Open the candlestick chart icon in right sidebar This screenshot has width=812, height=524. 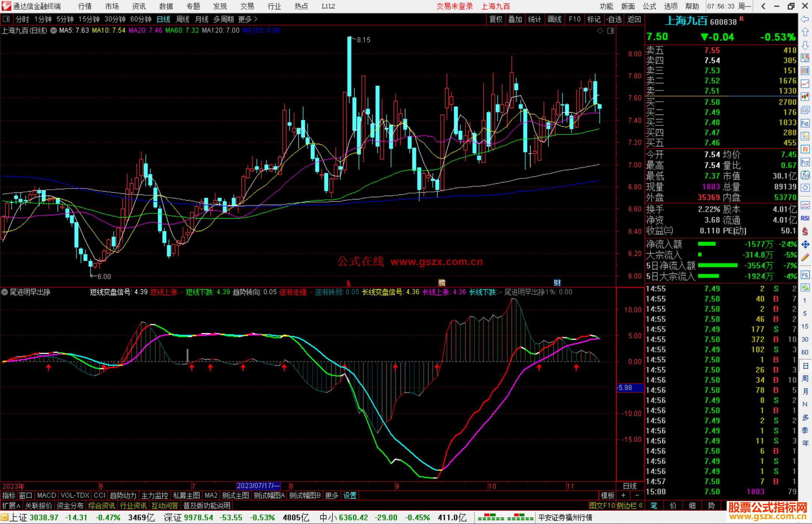click(805, 97)
